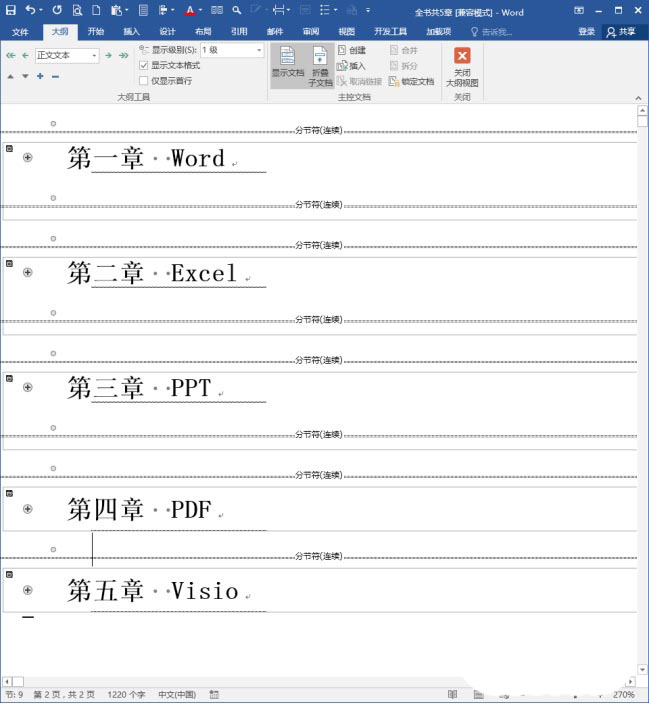Image resolution: width=649 pixels, height=704 pixels.
Task: Save the document from quick access toolbar
Action: click(11, 10)
